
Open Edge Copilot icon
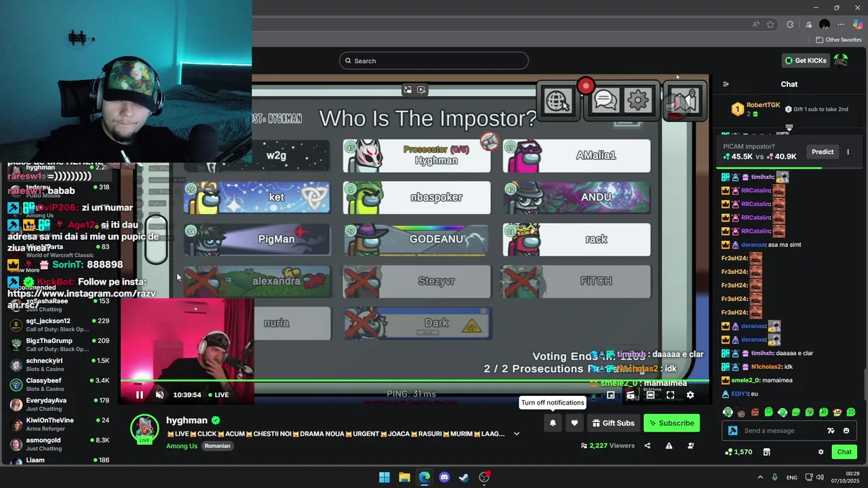858,24
